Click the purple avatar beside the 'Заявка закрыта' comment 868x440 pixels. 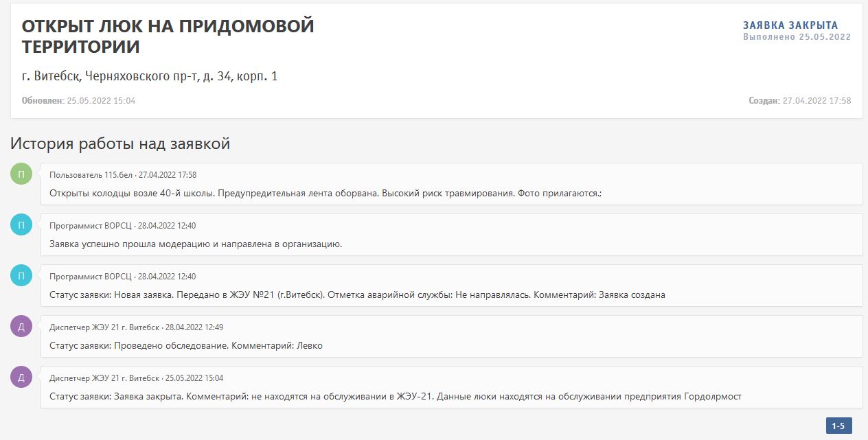pyautogui.click(x=21, y=378)
